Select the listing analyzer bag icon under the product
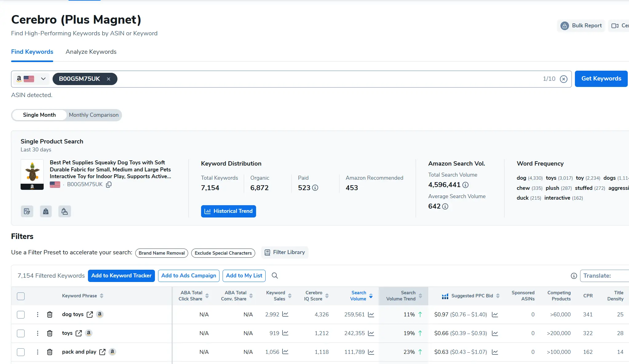This screenshot has width=629, height=364. point(46,211)
